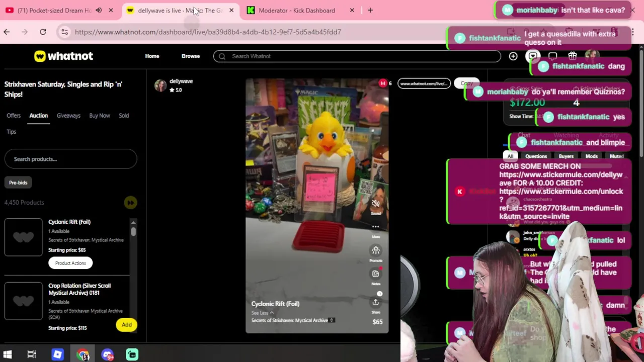The width and height of the screenshot is (644, 362).
Task: Select the Mods chat filter
Action: (591, 156)
